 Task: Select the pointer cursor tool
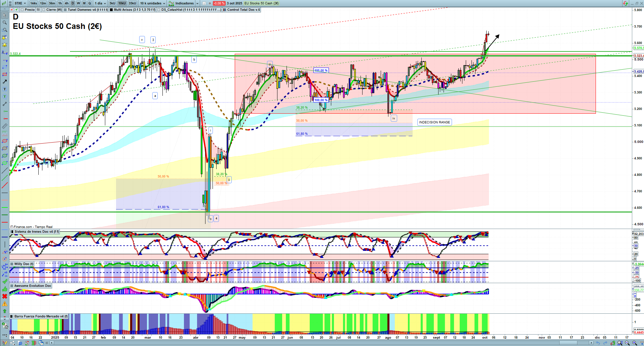click(x=5, y=15)
